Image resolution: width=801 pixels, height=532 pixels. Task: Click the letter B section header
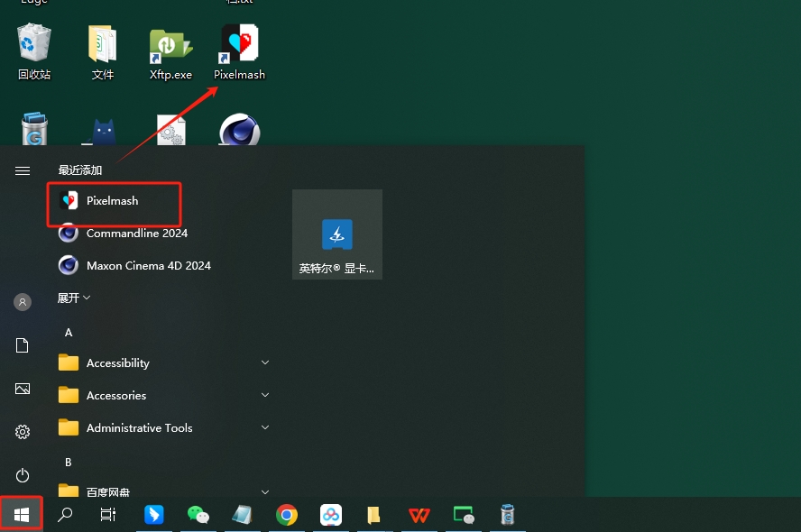point(68,462)
